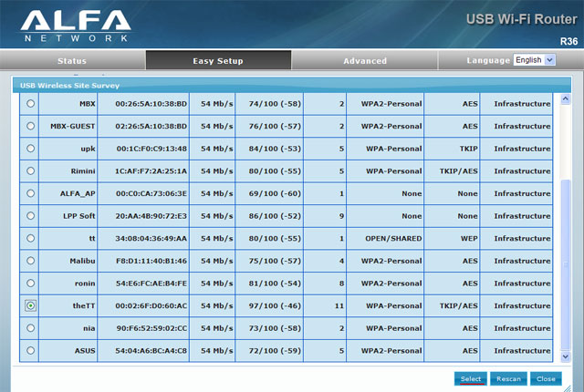Click signal value 72/100 (-59)

point(275,350)
